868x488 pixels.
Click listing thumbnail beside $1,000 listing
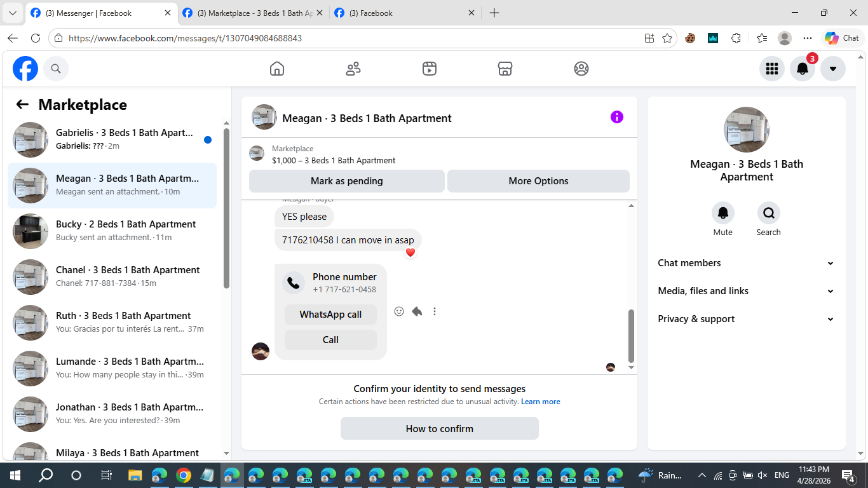[x=257, y=153]
